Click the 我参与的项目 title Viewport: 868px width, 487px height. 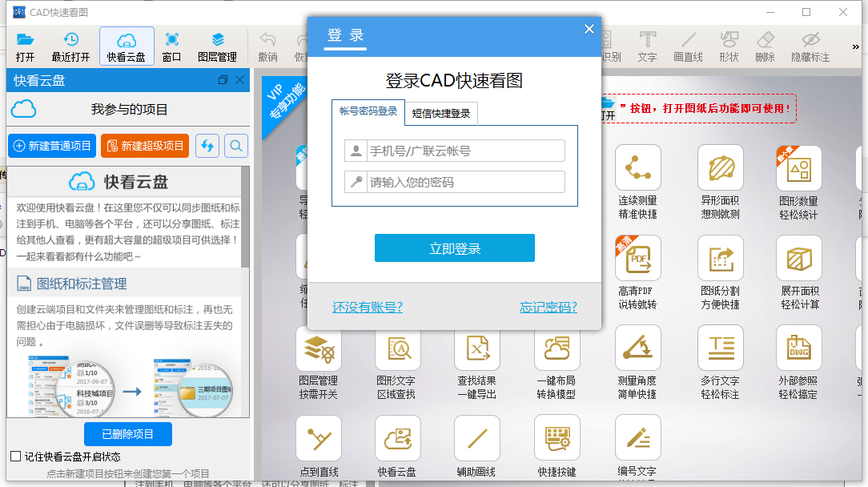(129, 109)
